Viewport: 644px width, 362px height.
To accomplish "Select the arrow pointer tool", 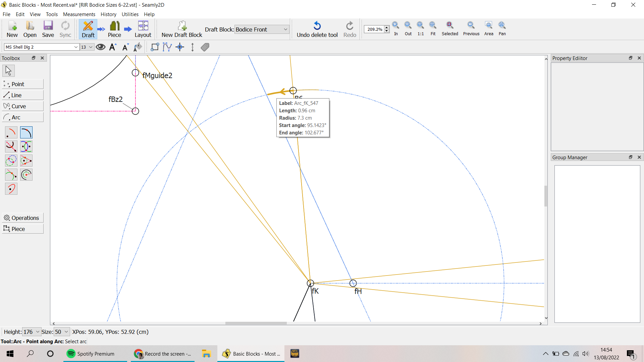I will pos(8,71).
